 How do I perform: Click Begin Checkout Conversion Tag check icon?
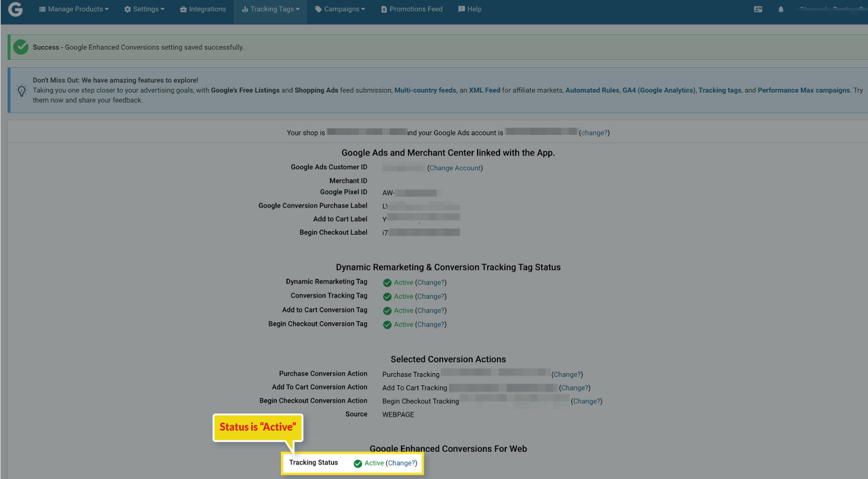coord(387,324)
